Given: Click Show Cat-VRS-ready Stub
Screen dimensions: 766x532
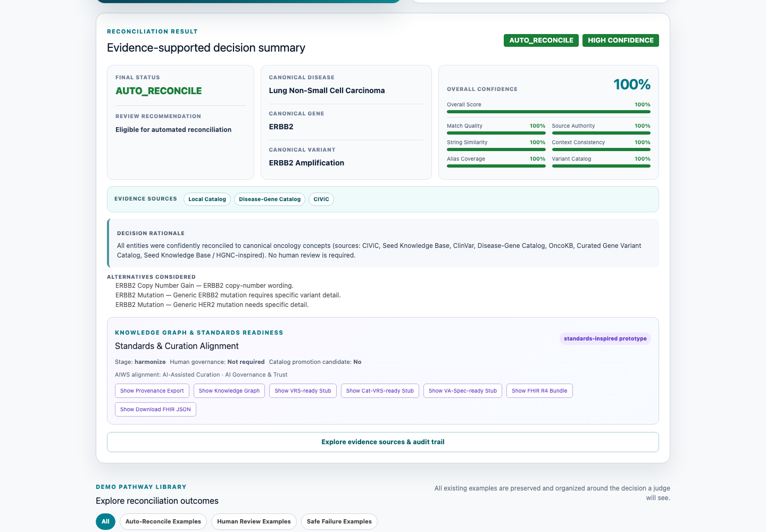Looking at the screenshot, I should (380, 390).
